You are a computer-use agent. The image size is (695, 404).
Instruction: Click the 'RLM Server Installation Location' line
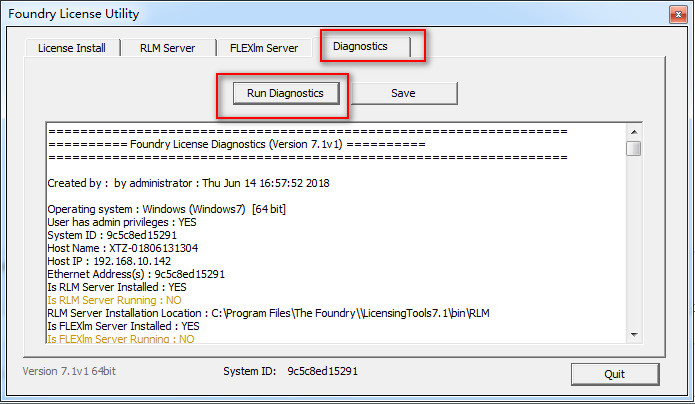pyautogui.click(x=269, y=313)
